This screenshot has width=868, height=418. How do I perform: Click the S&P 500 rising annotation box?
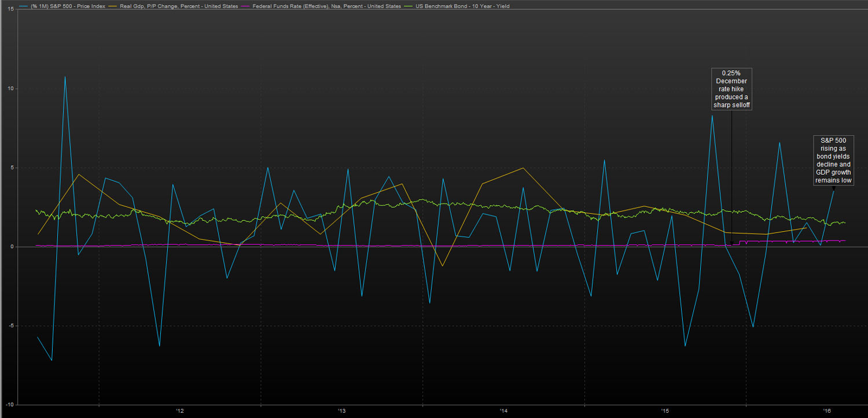[x=833, y=161]
